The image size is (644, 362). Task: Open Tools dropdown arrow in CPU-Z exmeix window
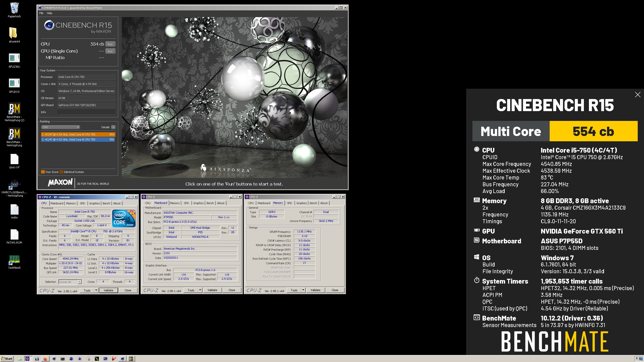point(96,290)
